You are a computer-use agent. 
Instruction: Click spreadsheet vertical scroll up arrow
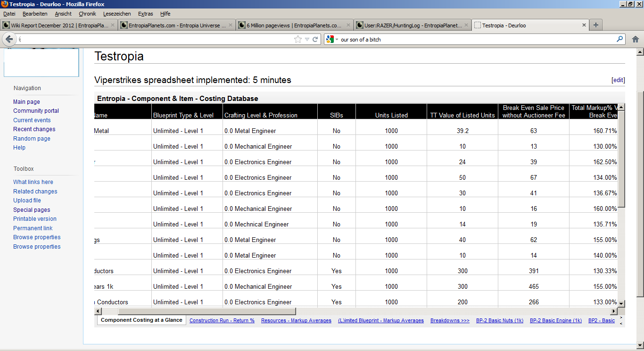point(621,108)
